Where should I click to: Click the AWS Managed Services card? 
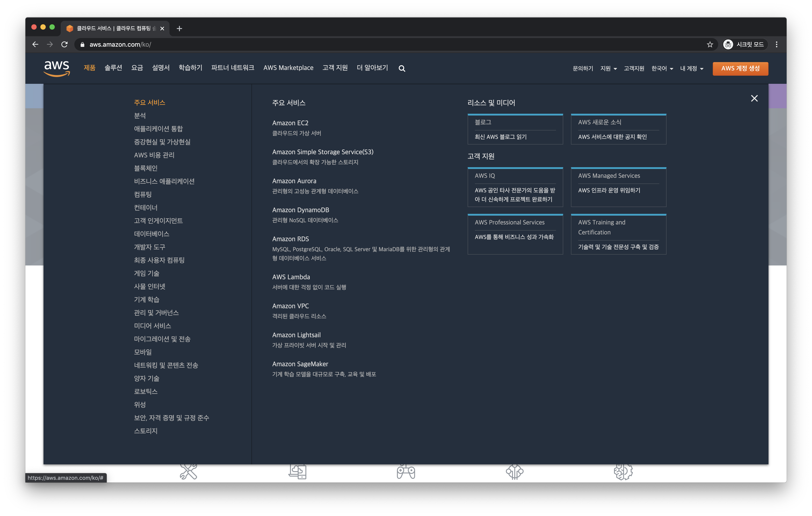tap(618, 187)
